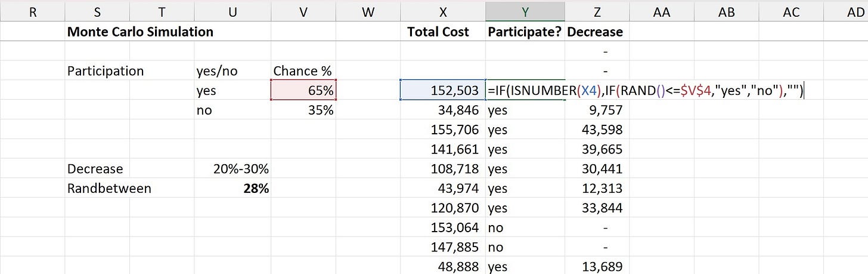Viewport: 868px width, 274px height.
Task: Click the 33,844 decrease value
Action: point(597,208)
